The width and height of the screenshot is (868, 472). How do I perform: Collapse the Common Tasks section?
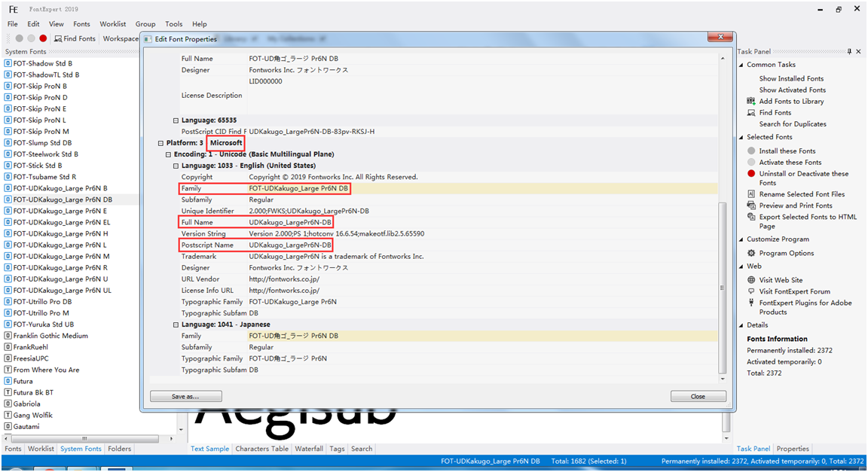click(741, 65)
